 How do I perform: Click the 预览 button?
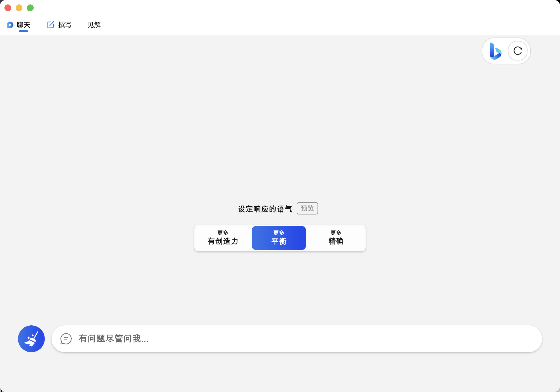tap(307, 208)
